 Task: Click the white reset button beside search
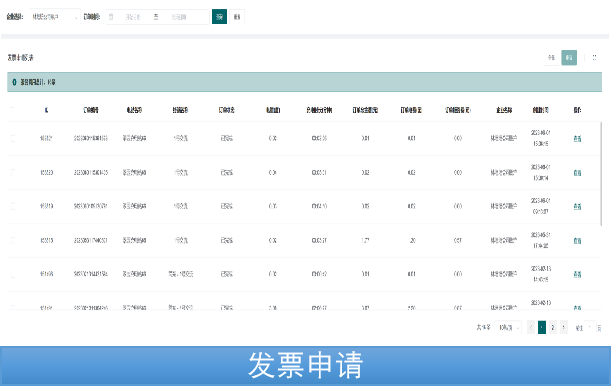coord(237,17)
